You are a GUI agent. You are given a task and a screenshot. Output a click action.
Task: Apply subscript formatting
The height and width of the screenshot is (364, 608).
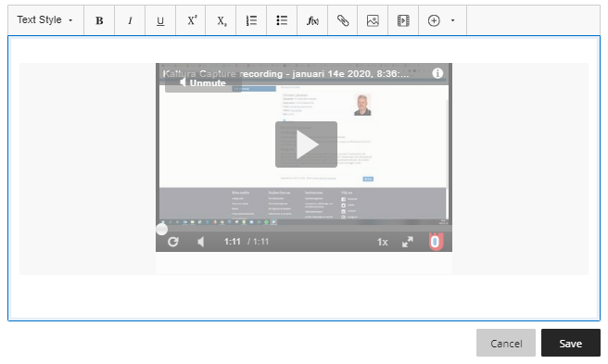tap(221, 20)
